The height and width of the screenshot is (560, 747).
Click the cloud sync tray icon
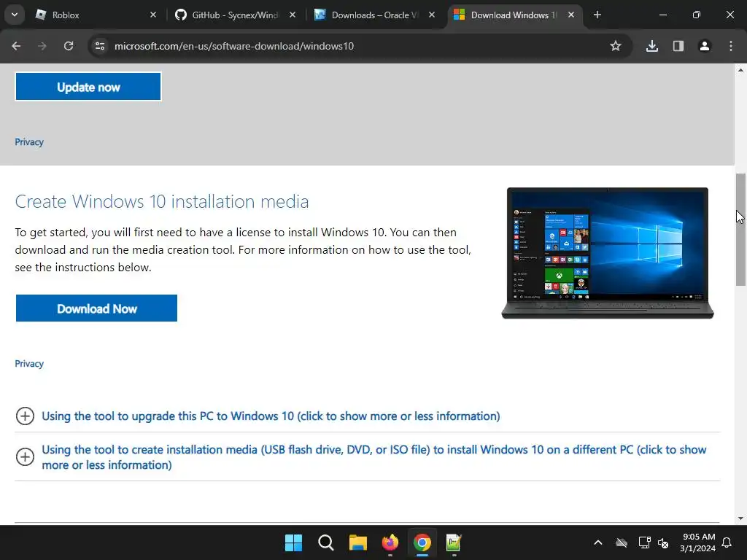(x=622, y=542)
